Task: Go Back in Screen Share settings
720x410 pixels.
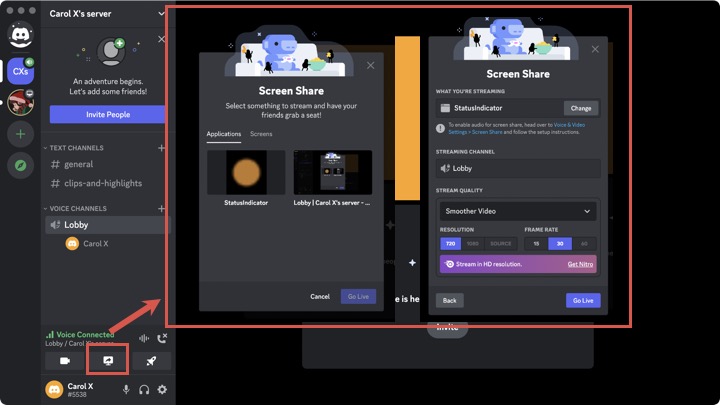Action: pyautogui.click(x=450, y=301)
